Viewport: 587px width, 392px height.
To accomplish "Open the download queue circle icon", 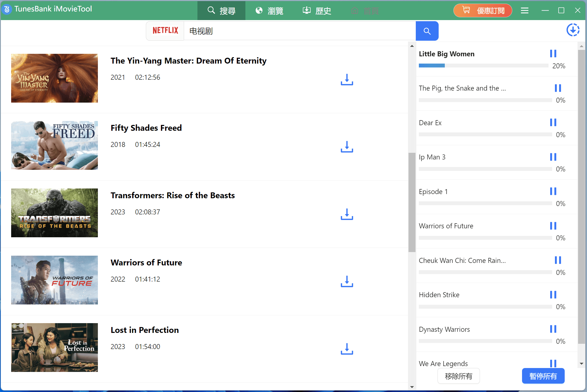I will coord(573,30).
